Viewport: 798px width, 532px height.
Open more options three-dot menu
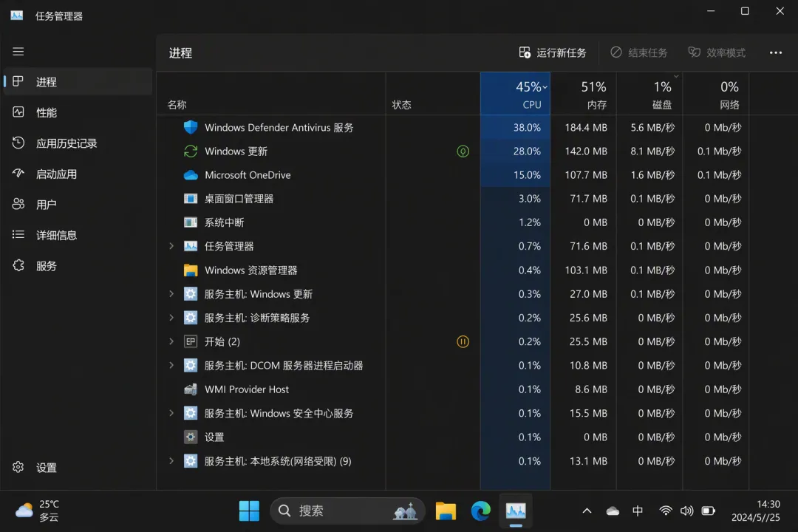coord(775,52)
